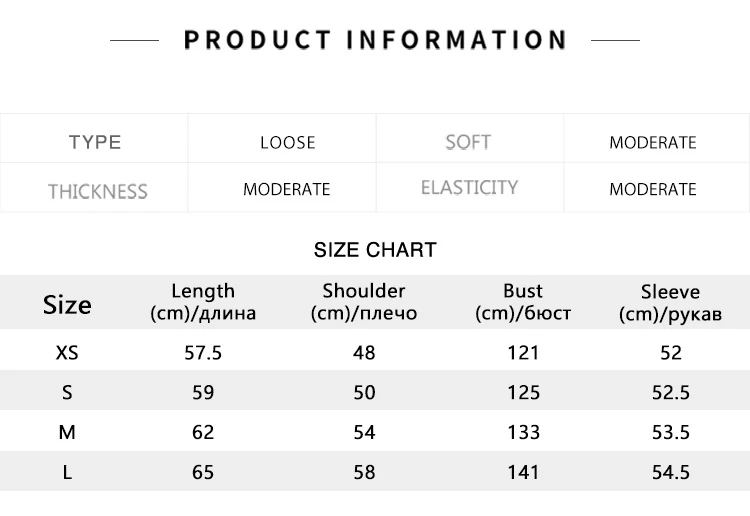Click the M size row label

[x=67, y=432]
